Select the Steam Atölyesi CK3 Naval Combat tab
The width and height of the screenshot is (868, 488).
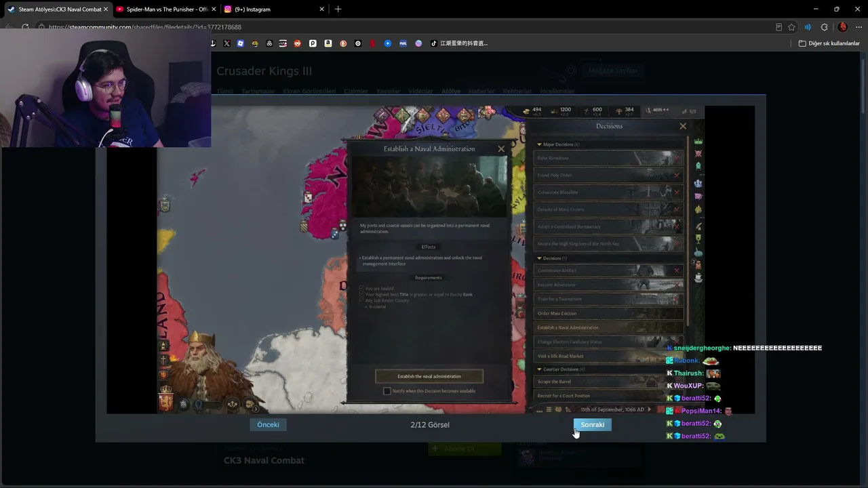click(x=60, y=9)
